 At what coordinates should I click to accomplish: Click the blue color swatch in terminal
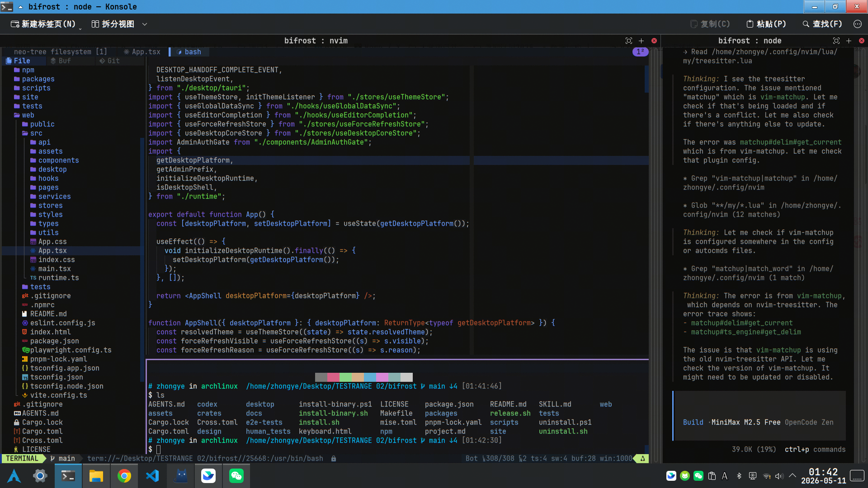(370, 377)
